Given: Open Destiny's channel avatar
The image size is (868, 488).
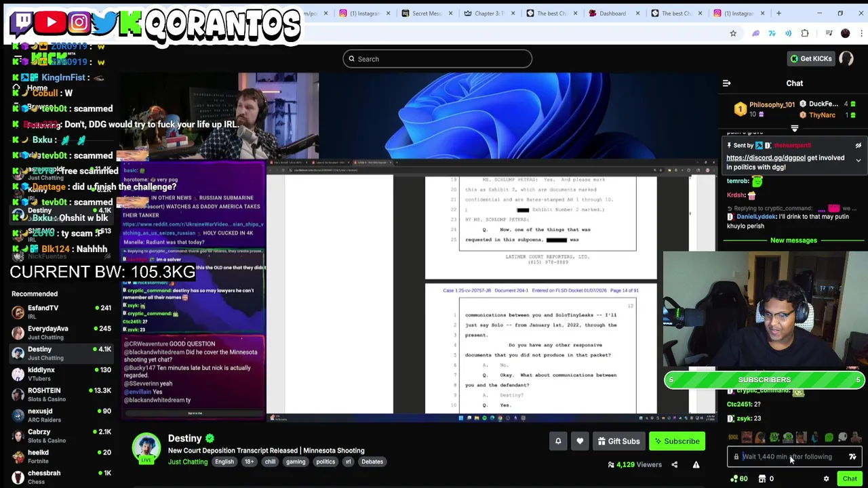Looking at the screenshot, I should point(146,448).
